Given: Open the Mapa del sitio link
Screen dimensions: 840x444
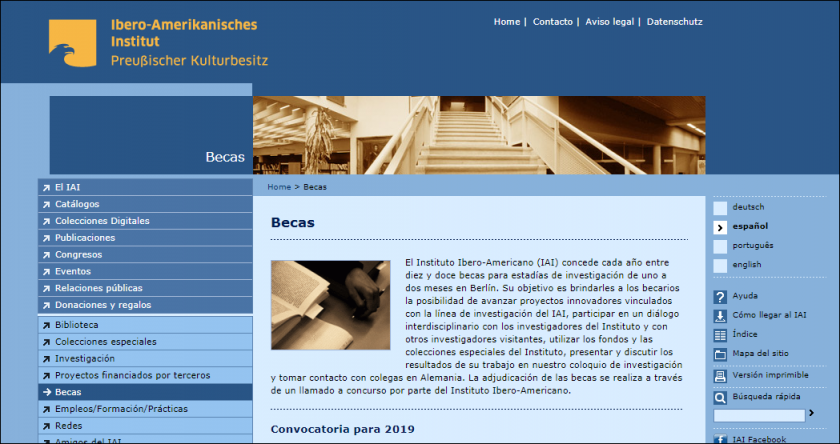Looking at the screenshot, I should coord(760,353).
